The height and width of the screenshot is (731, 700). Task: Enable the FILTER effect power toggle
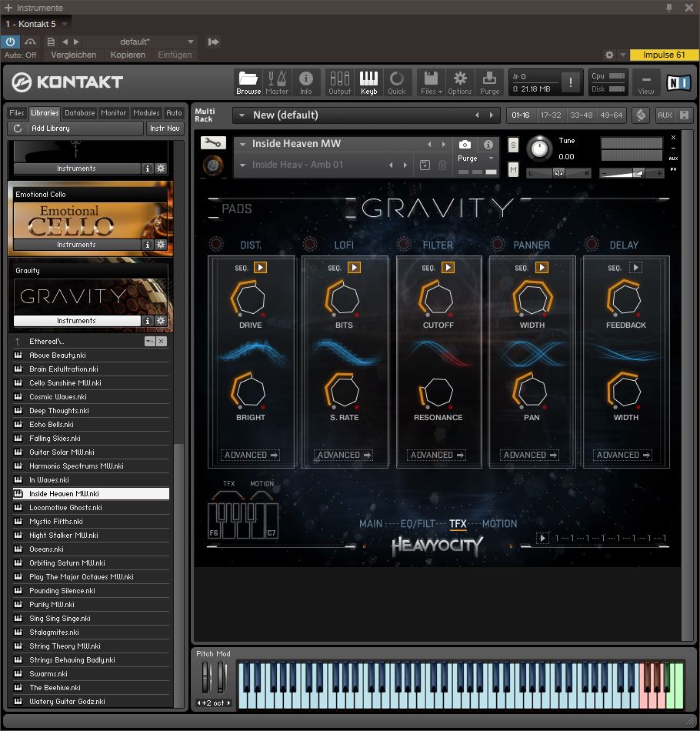404,244
